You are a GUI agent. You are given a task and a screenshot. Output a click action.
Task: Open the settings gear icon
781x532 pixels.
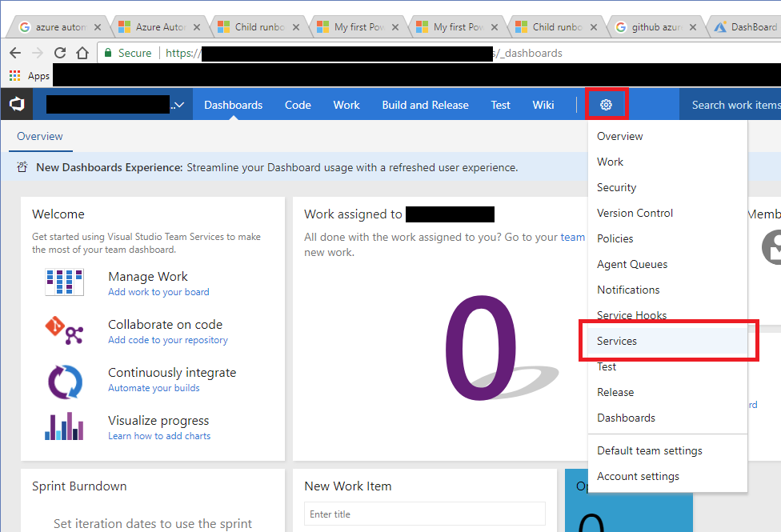click(x=606, y=105)
